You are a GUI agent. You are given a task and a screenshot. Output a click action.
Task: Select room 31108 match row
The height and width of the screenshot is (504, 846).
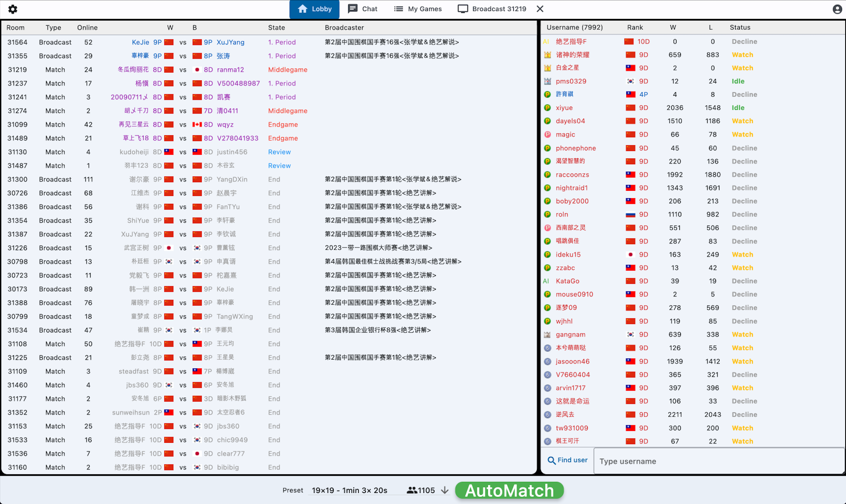tap(269, 344)
